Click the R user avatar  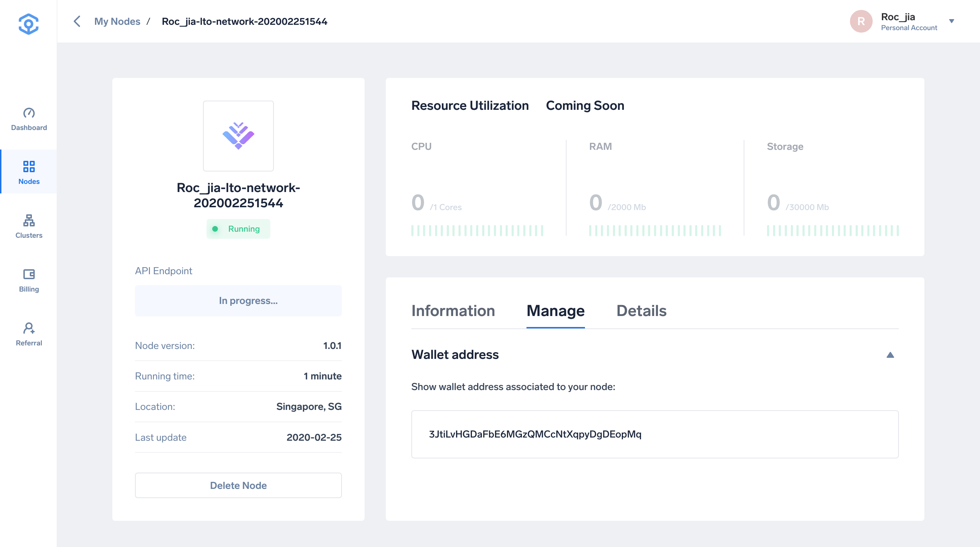click(x=861, y=21)
